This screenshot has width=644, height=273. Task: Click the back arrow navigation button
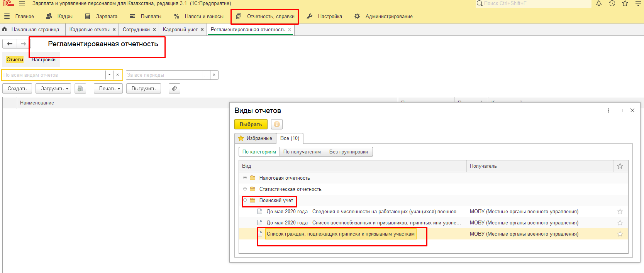10,44
